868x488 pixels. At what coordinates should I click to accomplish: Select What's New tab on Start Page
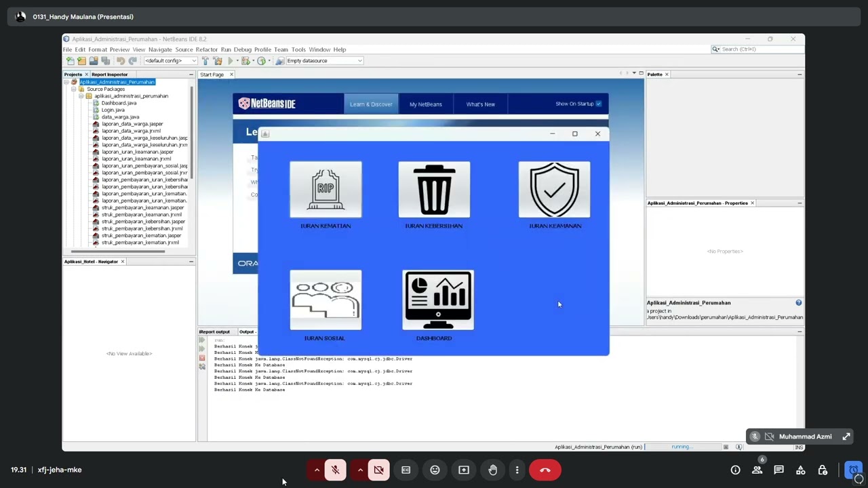pos(481,104)
